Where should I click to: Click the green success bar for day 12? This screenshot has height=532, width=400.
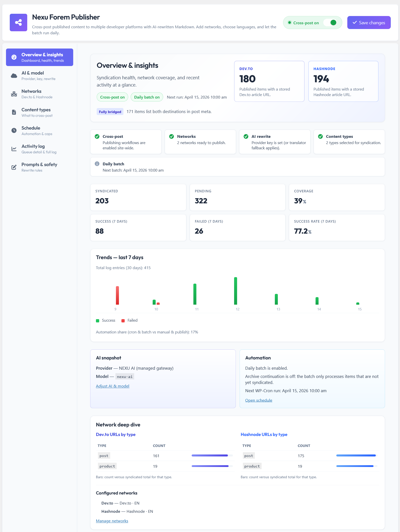(x=235, y=291)
